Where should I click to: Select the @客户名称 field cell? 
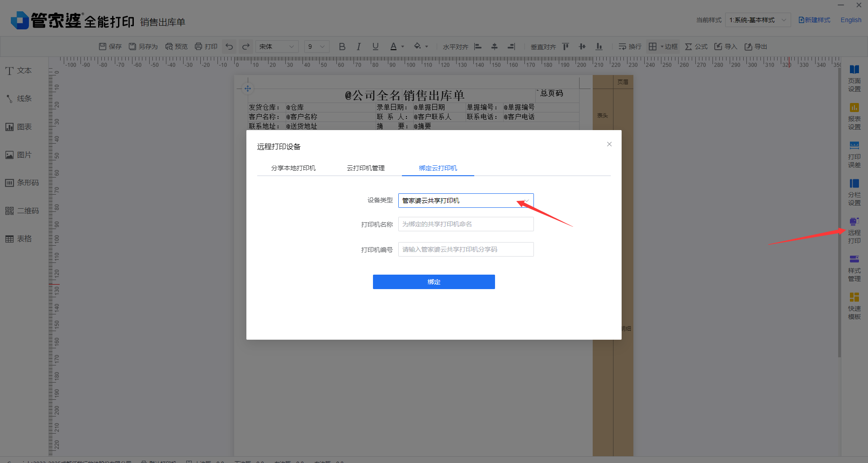302,117
